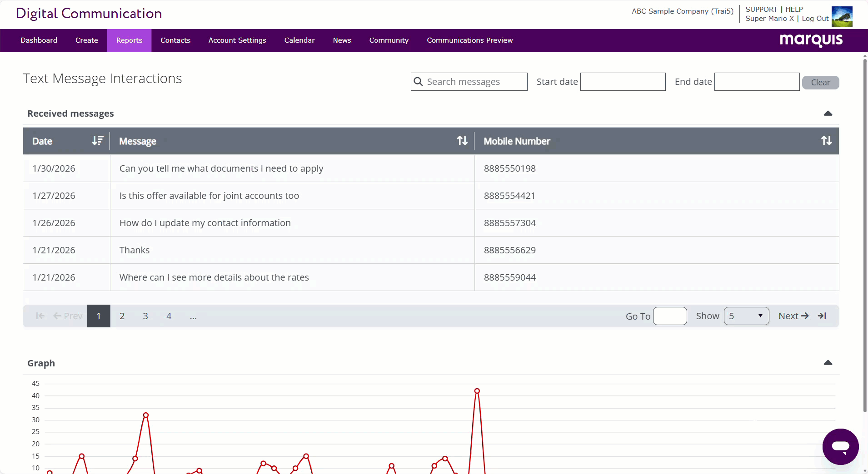Click the Log Out link
Screen dimensions: 868x474
tap(815, 19)
